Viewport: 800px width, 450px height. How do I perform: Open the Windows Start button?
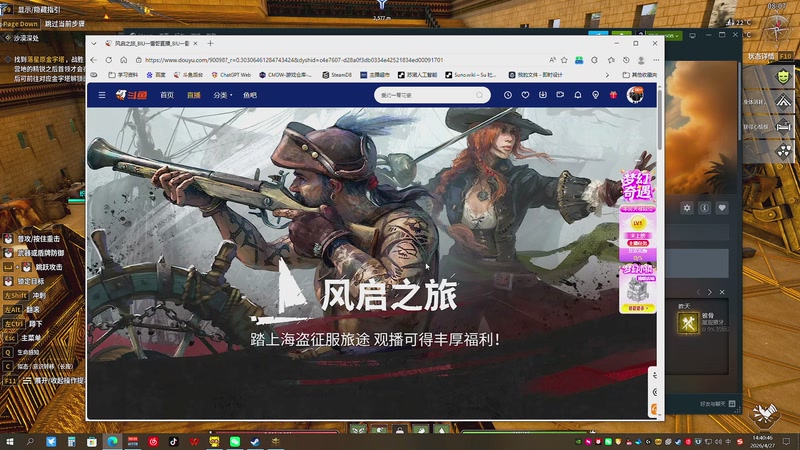pos(9,442)
